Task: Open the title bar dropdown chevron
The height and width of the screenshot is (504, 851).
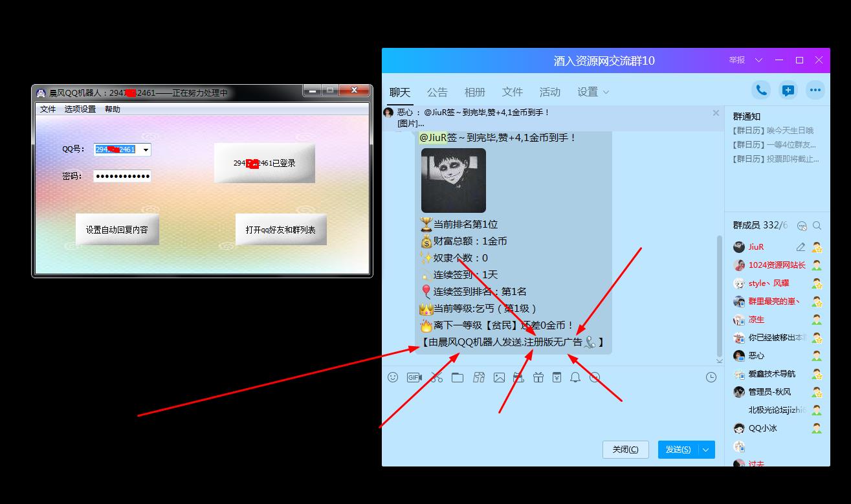Action: coord(759,60)
